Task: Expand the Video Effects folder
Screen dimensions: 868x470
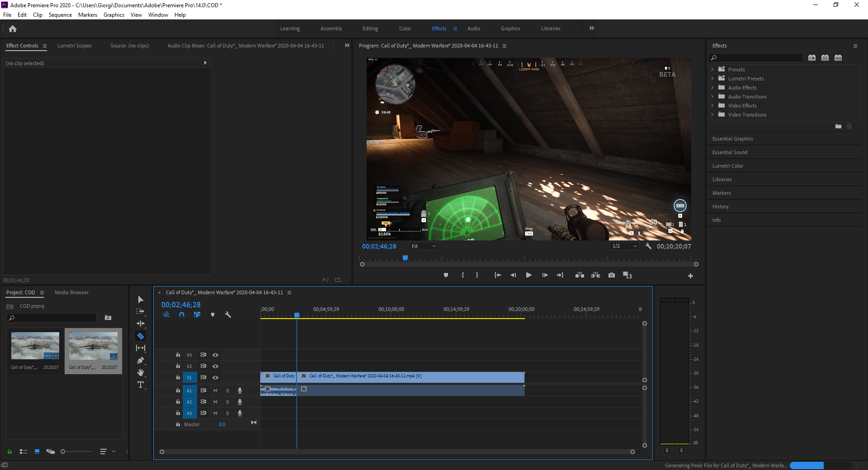Action: click(712, 106)
